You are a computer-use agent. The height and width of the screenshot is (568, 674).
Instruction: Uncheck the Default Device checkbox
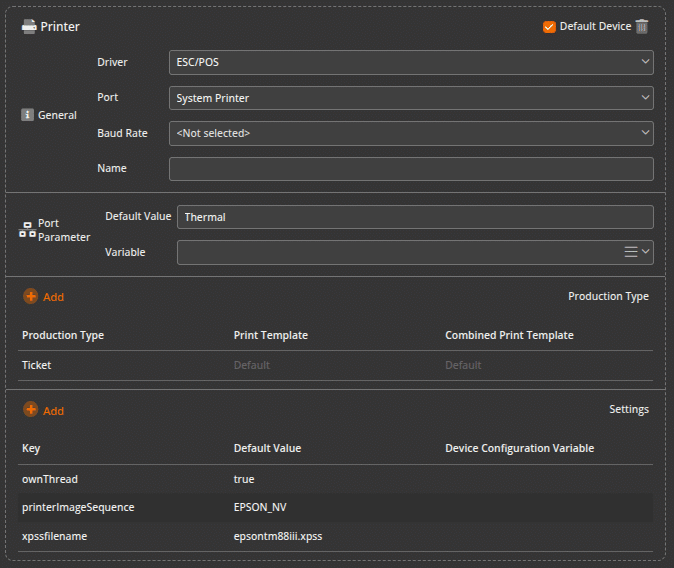pyautogui.click(x=549, y=27)
